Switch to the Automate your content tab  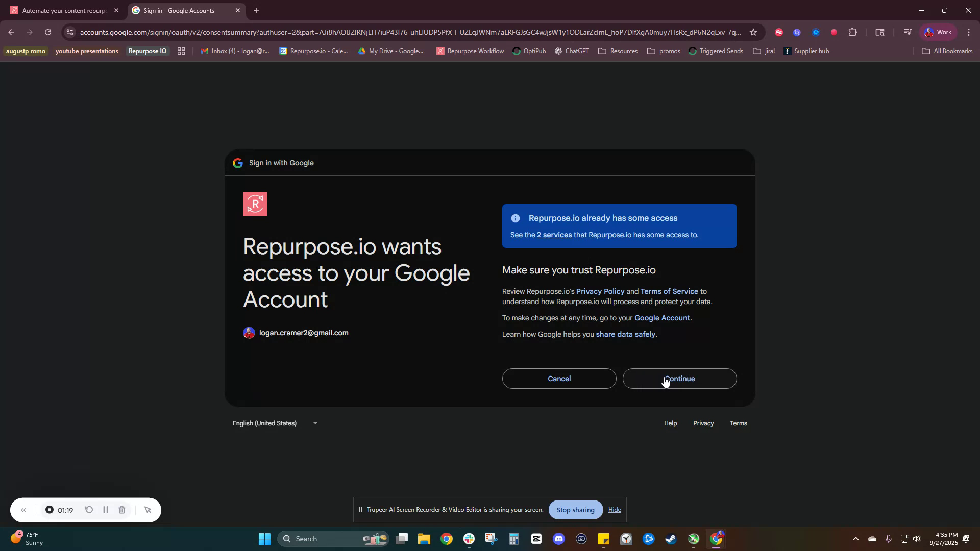[x=61, y=10]
